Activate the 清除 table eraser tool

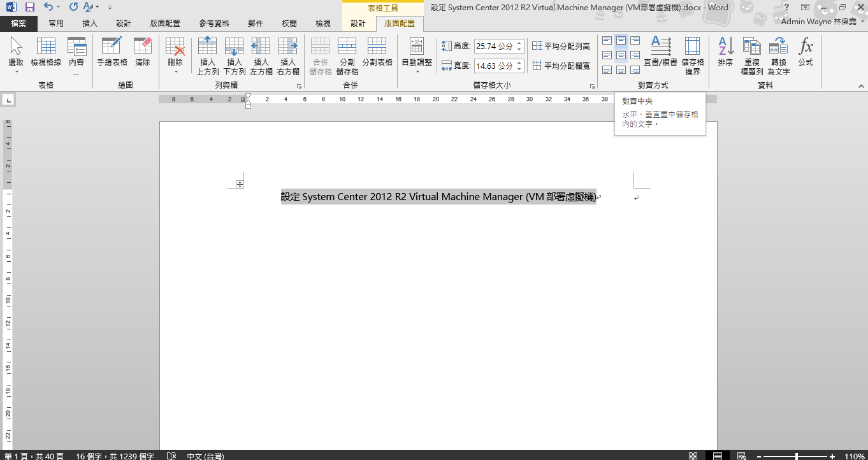coord(143,53)
